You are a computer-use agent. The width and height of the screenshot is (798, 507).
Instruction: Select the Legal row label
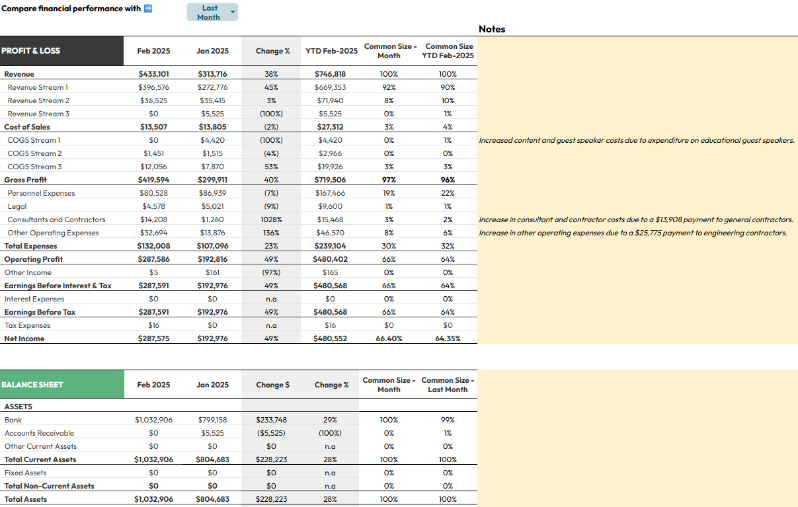tap(17, 207)
